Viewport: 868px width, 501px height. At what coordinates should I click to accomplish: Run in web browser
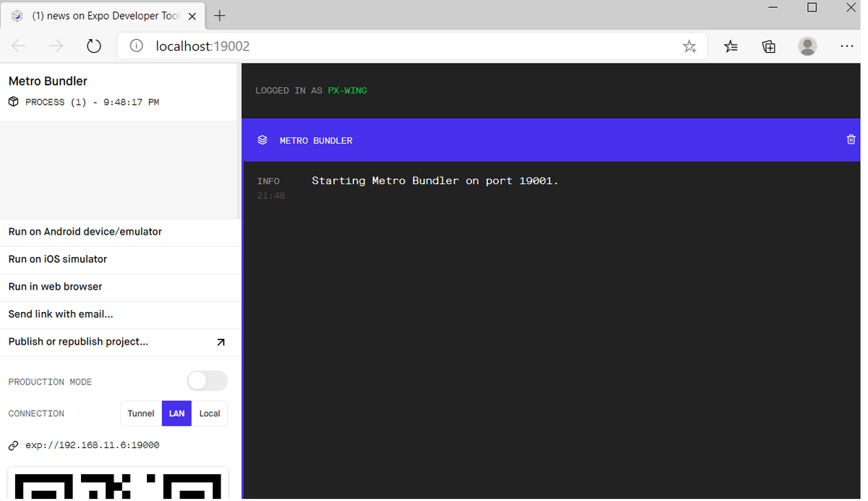120,287
